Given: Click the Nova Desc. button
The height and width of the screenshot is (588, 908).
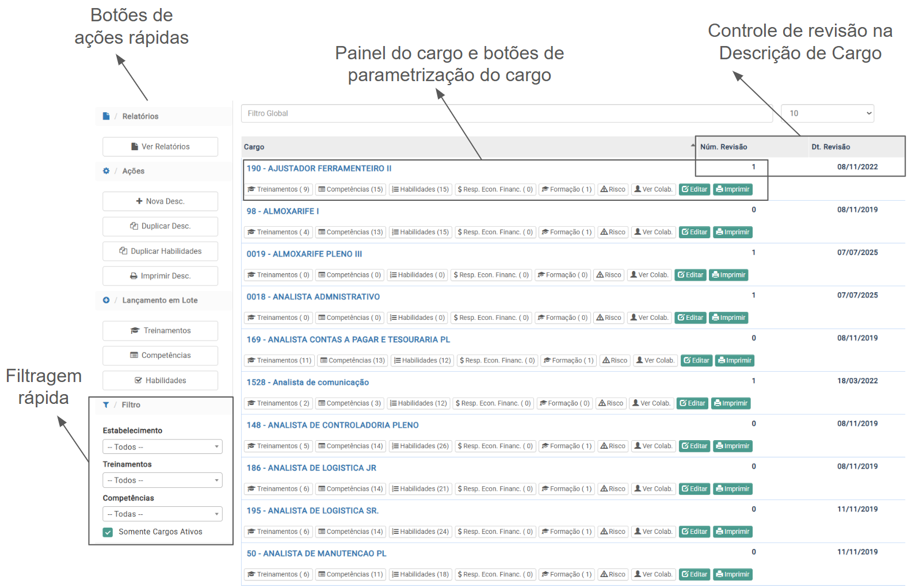Looking at the screenshot, I should tap(160, 201).
